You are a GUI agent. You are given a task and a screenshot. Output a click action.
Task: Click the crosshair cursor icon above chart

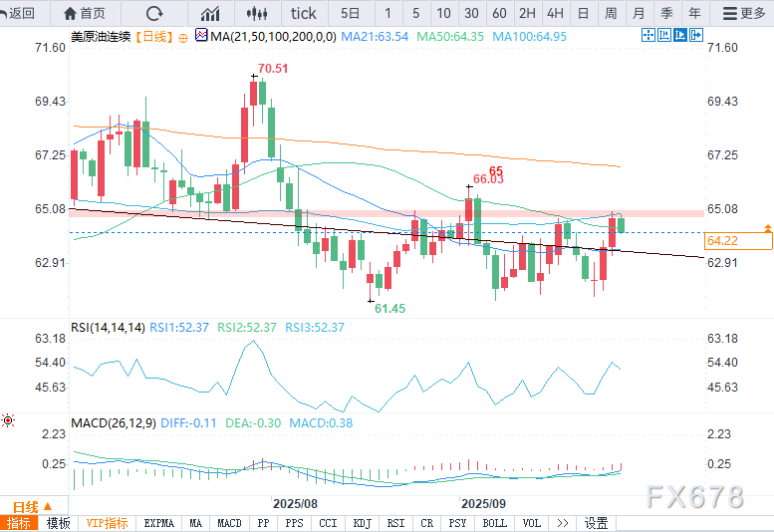(648, 35)
